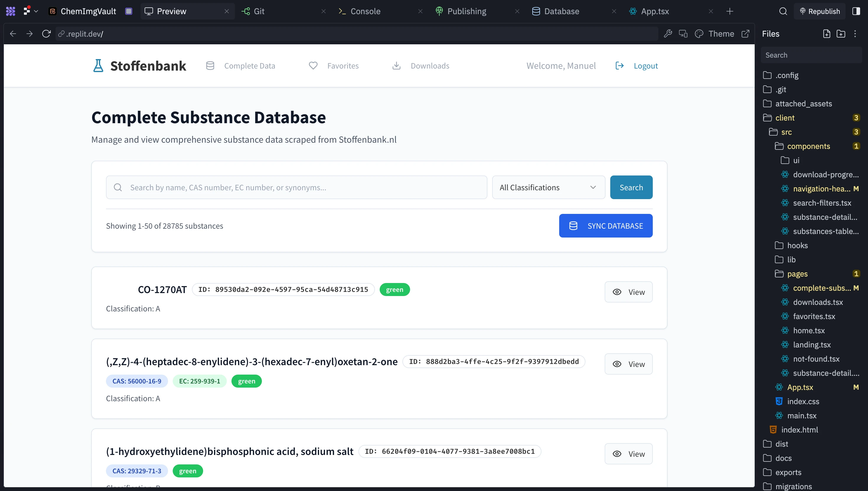
Task: Open the All Classifications dropdown
Action: pos(548,188)
